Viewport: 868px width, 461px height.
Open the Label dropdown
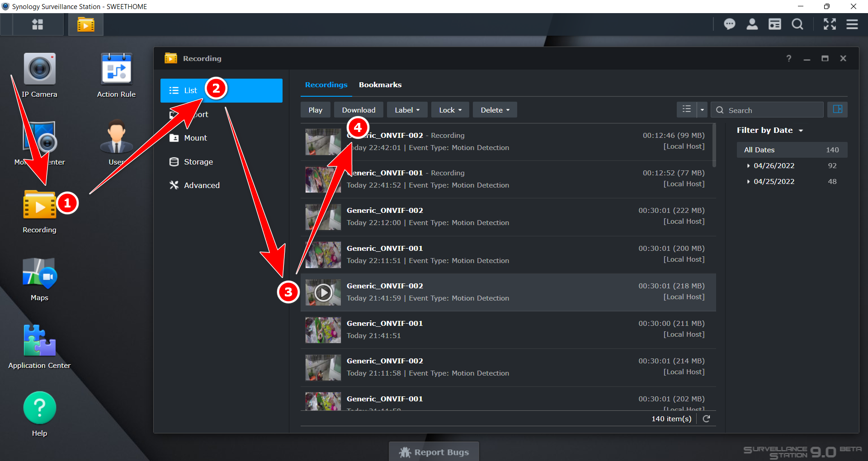[x=407, y=110]
